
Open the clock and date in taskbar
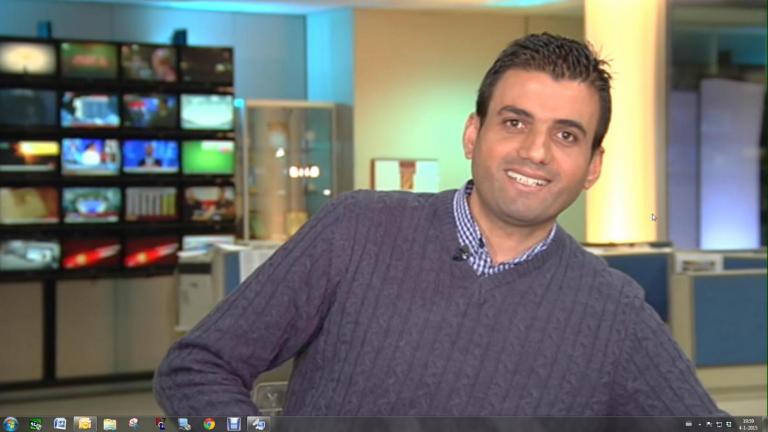click(x=747, y=424)
